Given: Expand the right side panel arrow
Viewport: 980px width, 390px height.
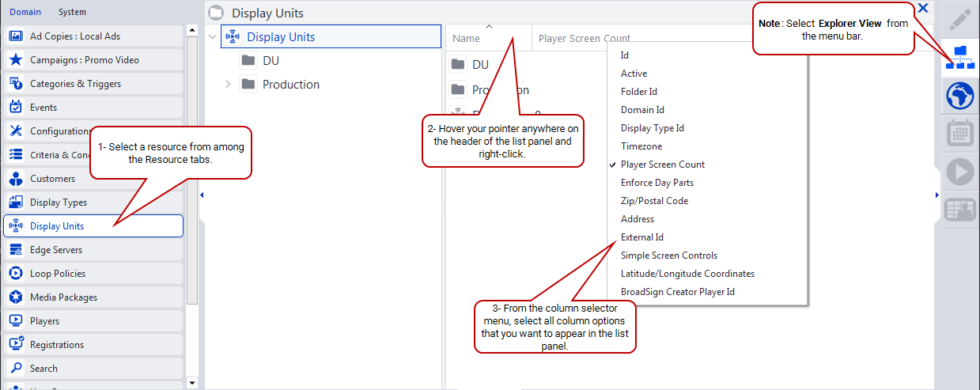Looking at the screenshot, I should tap(937, 195).
